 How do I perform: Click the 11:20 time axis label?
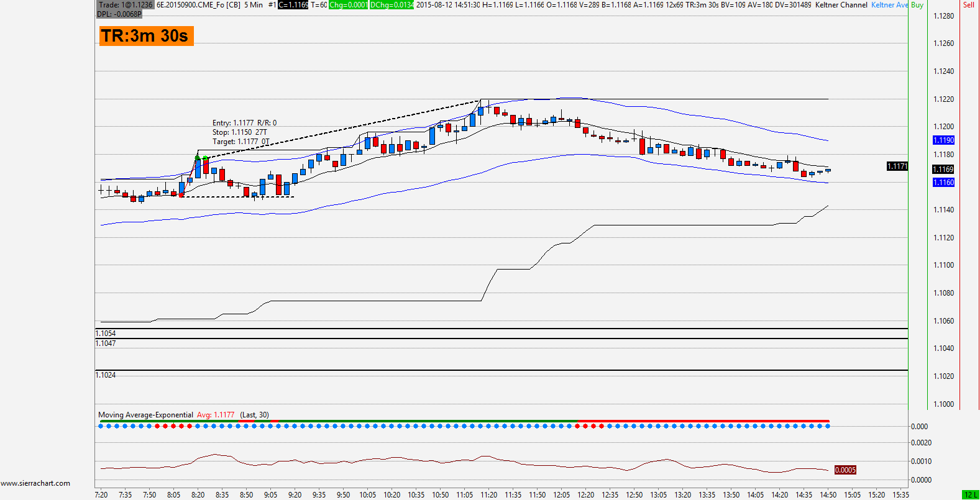(x=489, y=495)
